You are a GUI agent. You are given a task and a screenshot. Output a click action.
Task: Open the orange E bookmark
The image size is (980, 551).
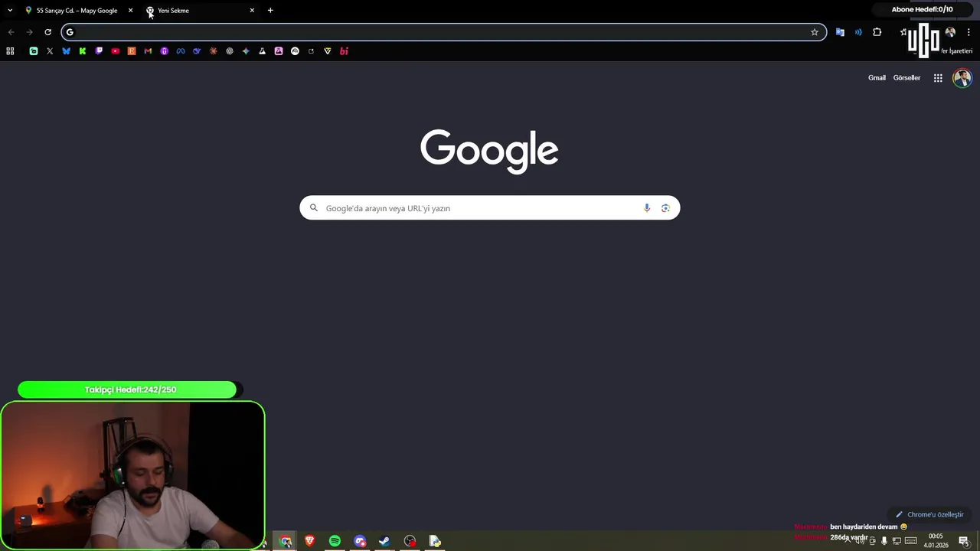[132, 51]
